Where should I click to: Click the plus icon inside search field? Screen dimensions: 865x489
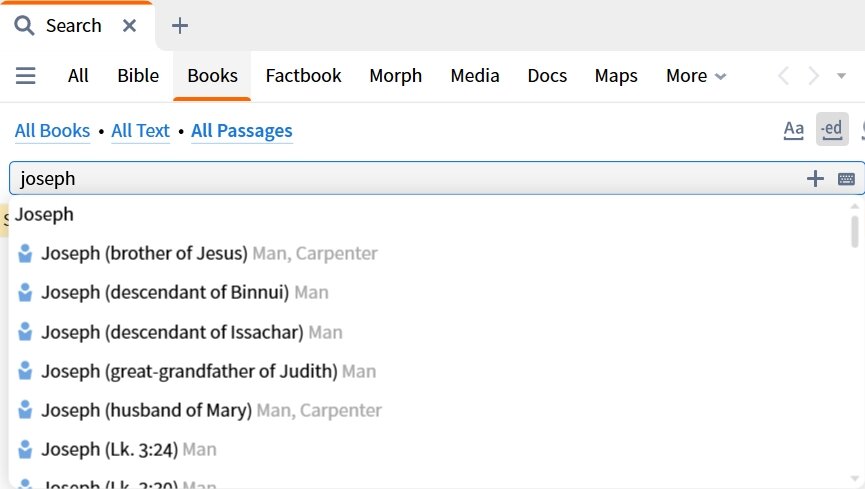[x=815, y=179]
